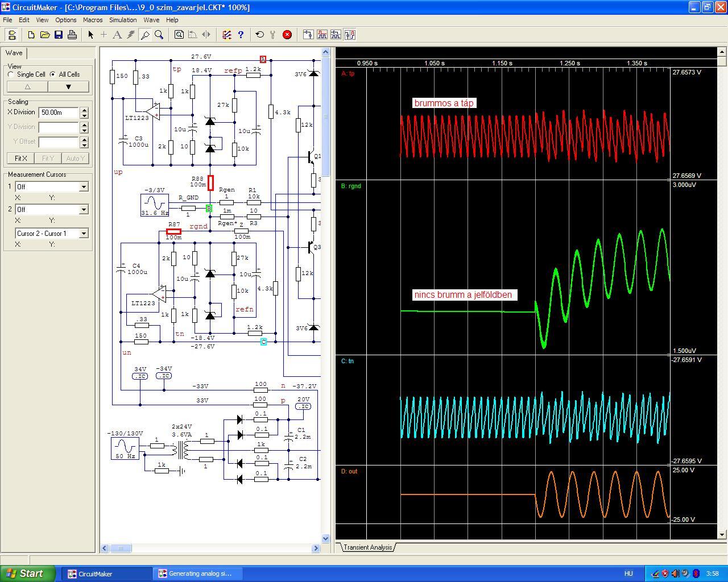The width and height of the screenshot is (728, 582).
Task: Open file with the folder icon
Action: coord(45,35)
